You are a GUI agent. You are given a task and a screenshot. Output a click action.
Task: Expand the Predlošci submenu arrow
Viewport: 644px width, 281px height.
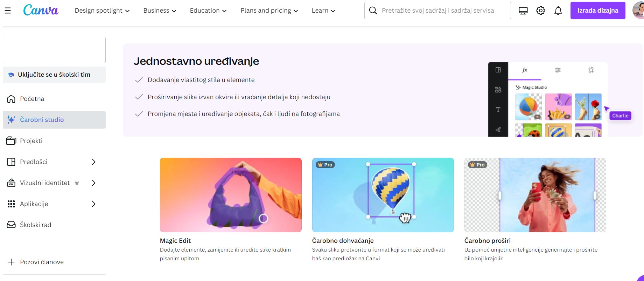(93, 162)
